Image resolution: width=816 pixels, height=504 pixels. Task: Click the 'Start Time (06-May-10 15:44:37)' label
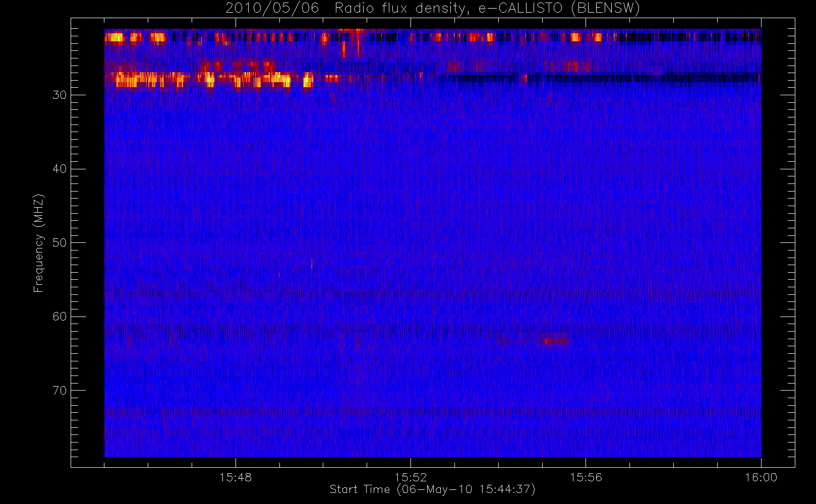pyautogui.click(x=432, y=489)
